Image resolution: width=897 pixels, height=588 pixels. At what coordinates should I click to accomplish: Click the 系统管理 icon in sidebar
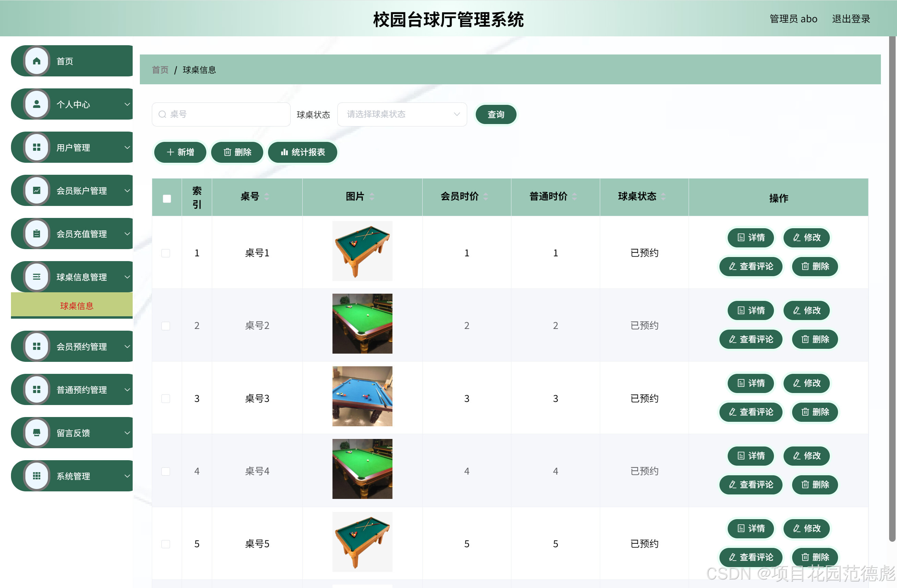point(37,475)
